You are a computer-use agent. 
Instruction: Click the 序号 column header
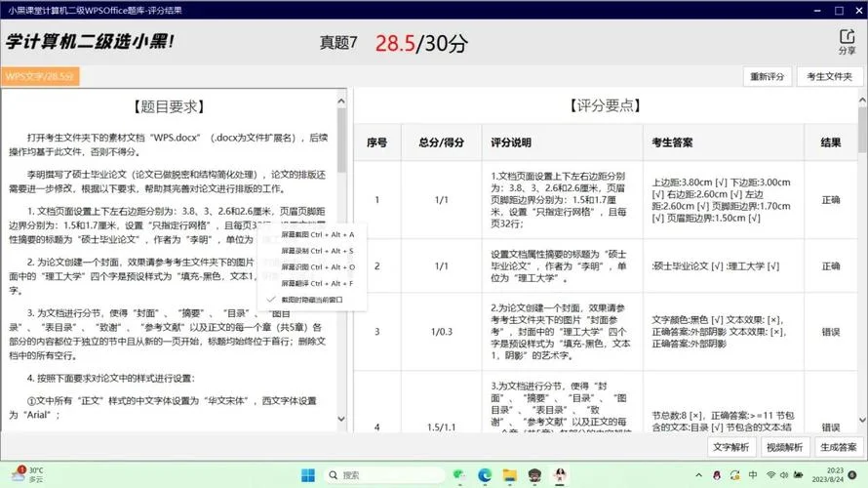tap(377, 142)
